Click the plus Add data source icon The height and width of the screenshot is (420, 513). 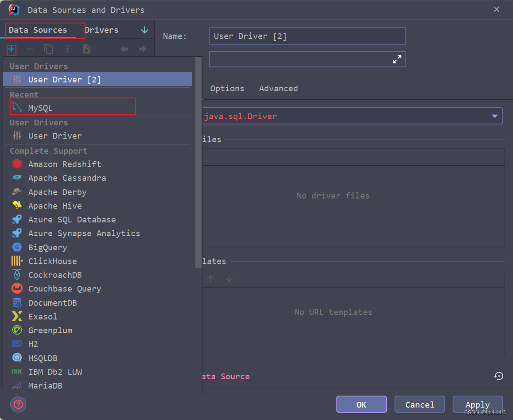tap(11, 49)
